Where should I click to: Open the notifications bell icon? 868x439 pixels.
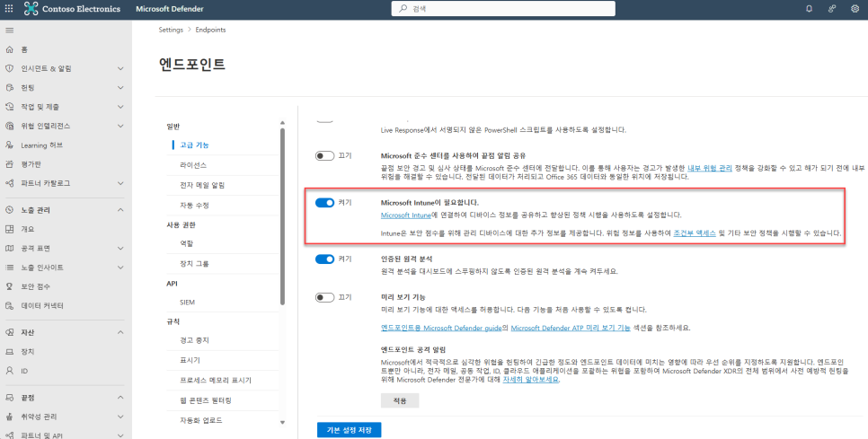click(810, 9)
